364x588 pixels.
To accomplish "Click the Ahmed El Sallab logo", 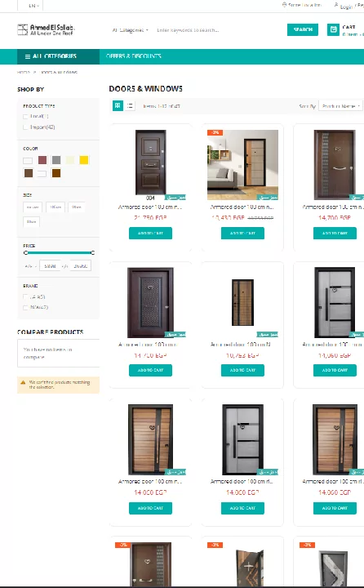I will point(46,29).
